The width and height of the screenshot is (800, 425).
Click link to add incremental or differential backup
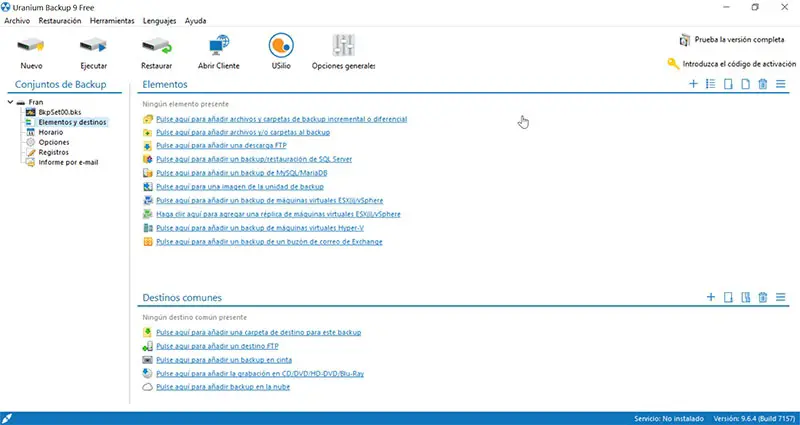(x=282, y=119)
